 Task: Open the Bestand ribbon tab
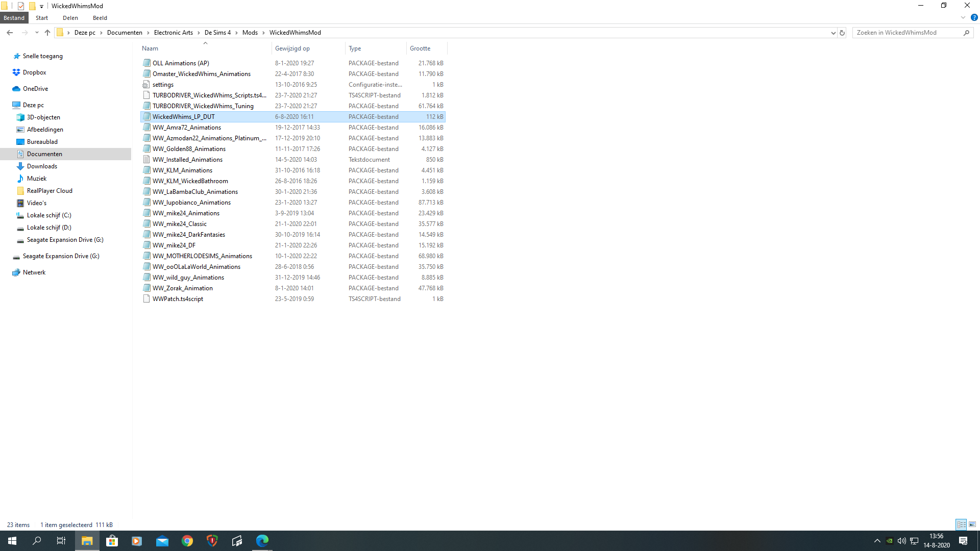(14, 18)
